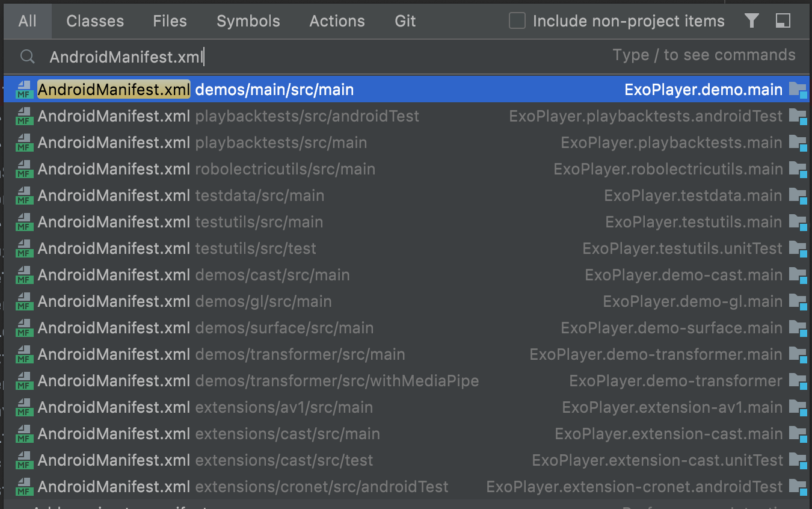Screen dimensions: 812x509
Task: Click manifest file icon for demos/cast/src/main
Action: [24, 275]
